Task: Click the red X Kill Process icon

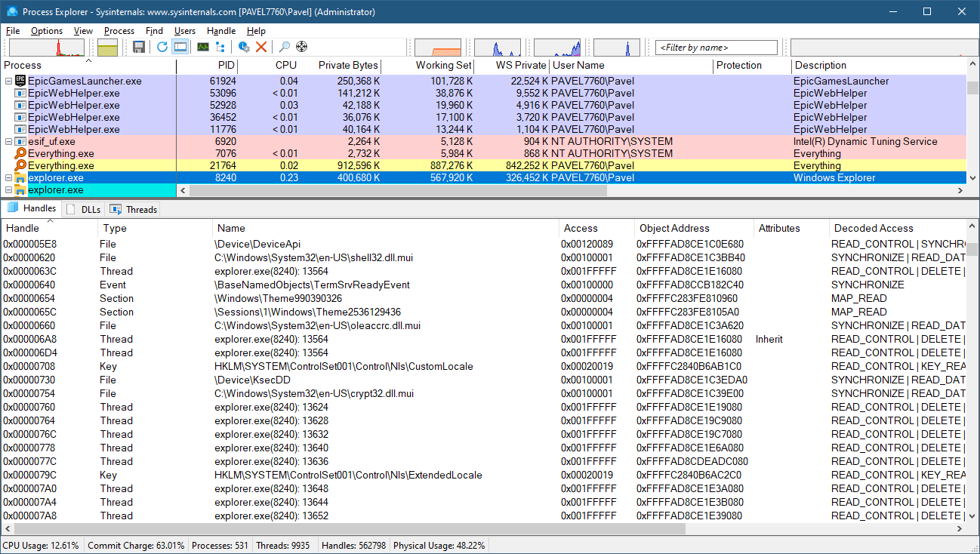Action: point(261,47)
